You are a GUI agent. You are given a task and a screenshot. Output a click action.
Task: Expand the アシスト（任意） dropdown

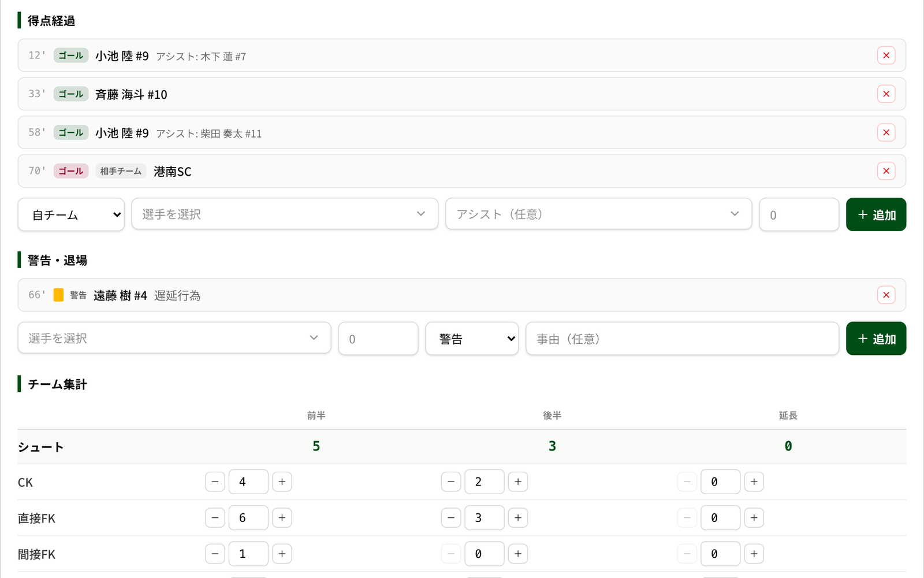598,214
